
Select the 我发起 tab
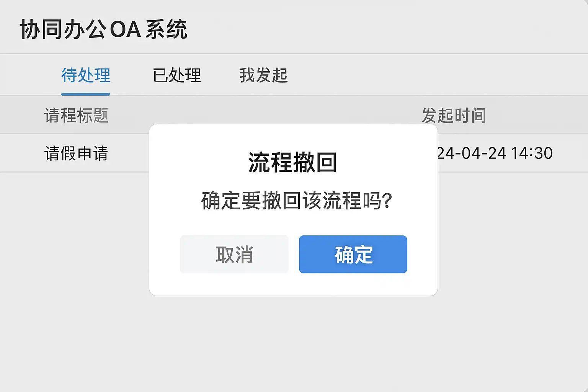pos(263,75)
